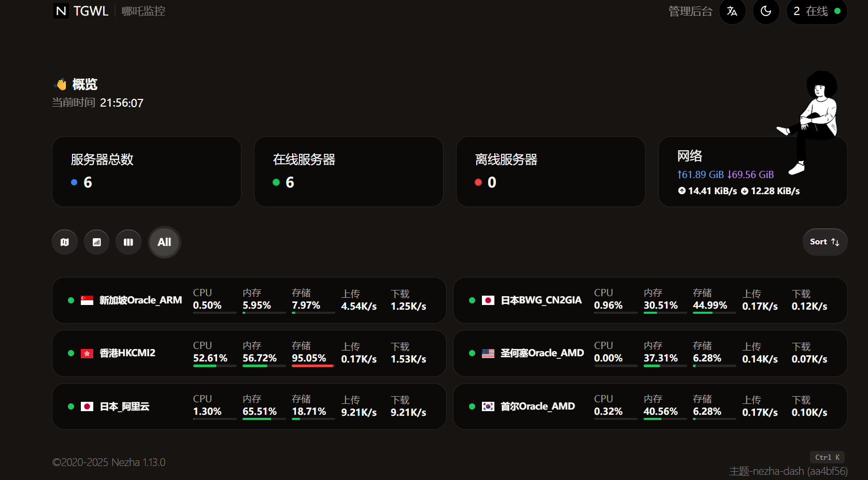
Task: Click the US flag icon for 圣何塞Oracle_AMD
Action: click(488, 354)
